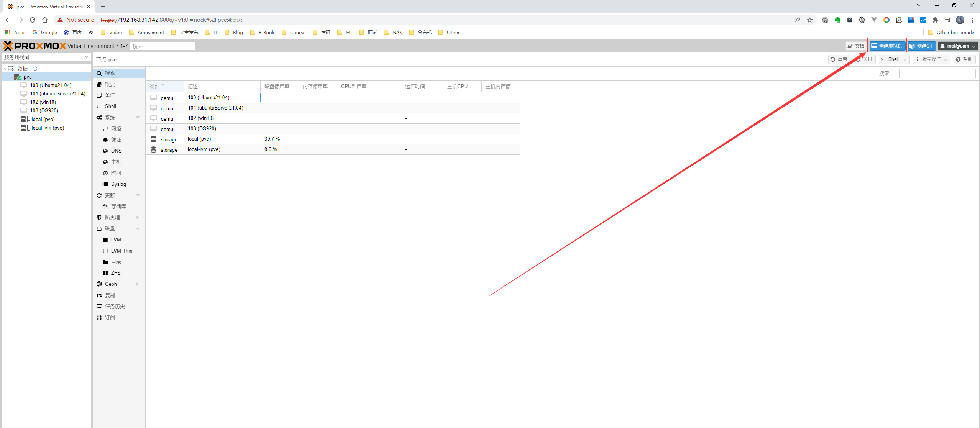This screenshot has height=428, width=980.
Task: Open the 文档 documentation button
Action: click(856, 46)
